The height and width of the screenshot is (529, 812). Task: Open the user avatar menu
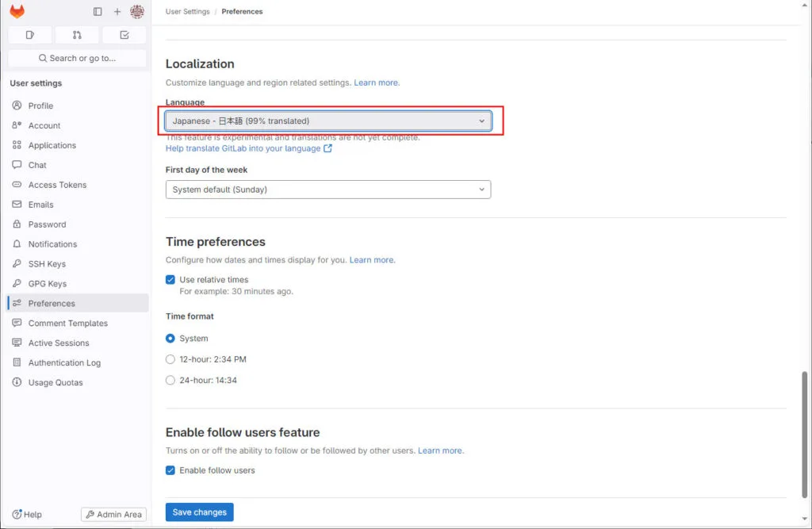[x=137, y=12]
